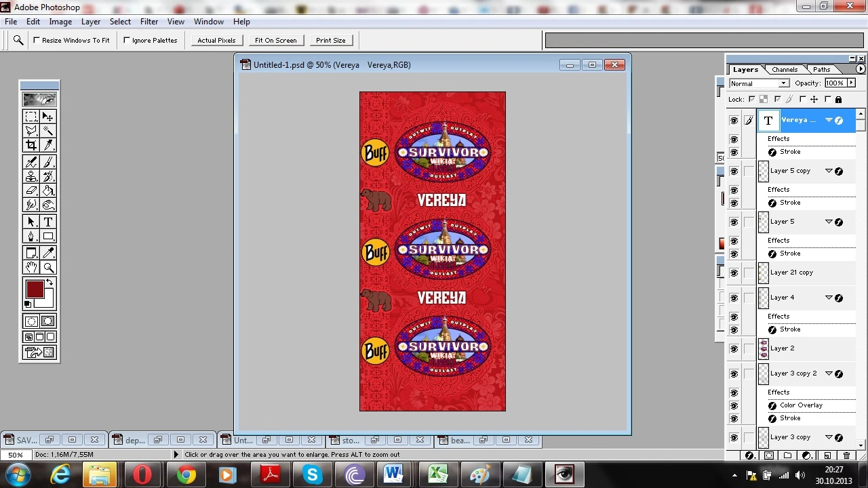Collapse effects of Layer 5 copy

tap(829, 171)
